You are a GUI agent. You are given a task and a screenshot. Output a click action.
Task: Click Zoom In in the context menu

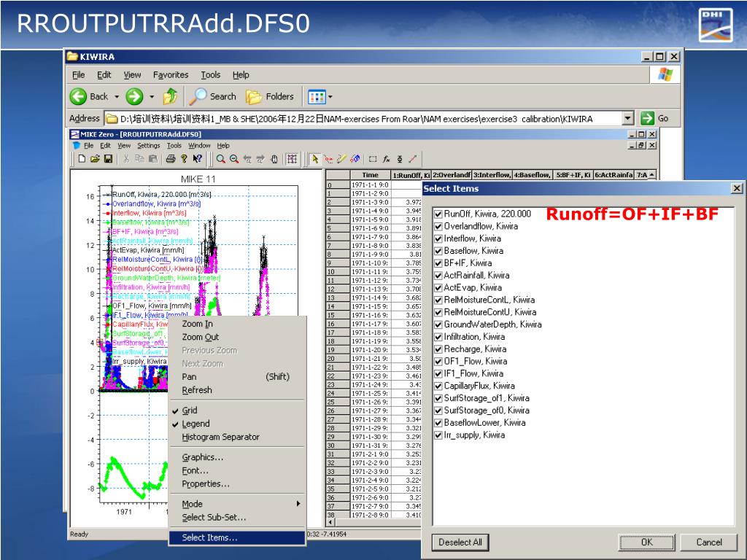[237, 324]
